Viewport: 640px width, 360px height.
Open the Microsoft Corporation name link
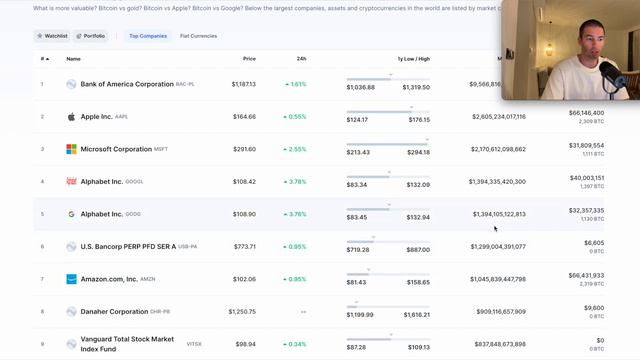pos(116,149)
